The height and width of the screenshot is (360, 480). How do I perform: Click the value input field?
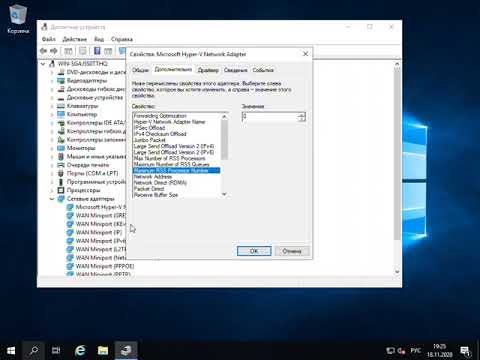[x=270, y=116]
